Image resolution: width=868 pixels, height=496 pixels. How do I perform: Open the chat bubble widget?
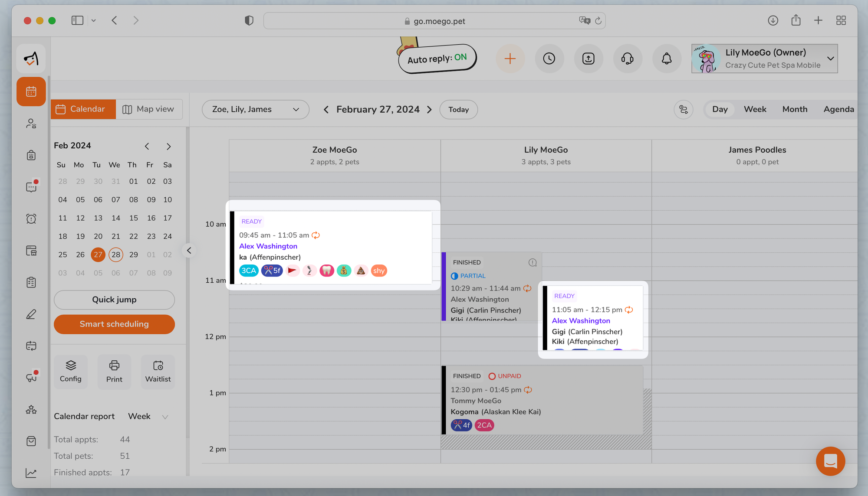(x=830, y=461)
